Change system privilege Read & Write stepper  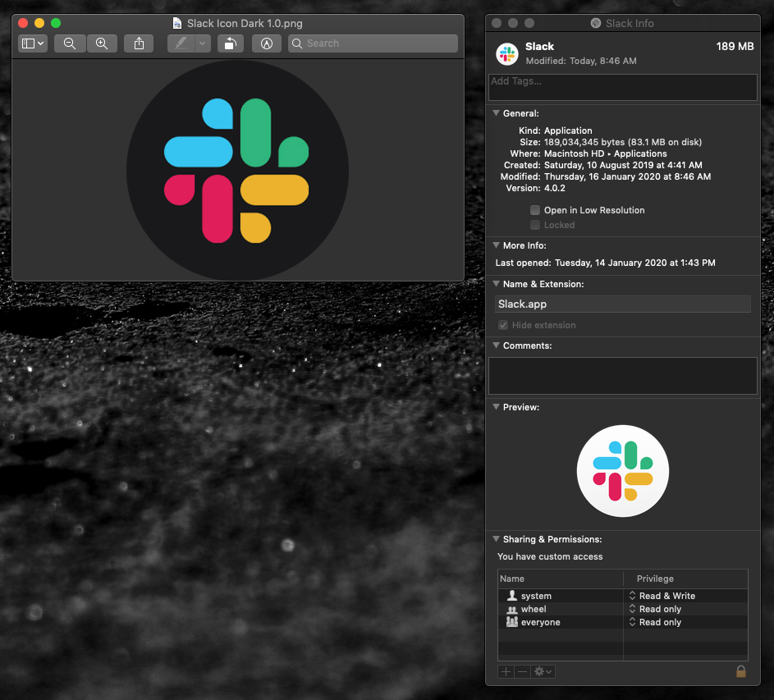(x=632, y=596)
